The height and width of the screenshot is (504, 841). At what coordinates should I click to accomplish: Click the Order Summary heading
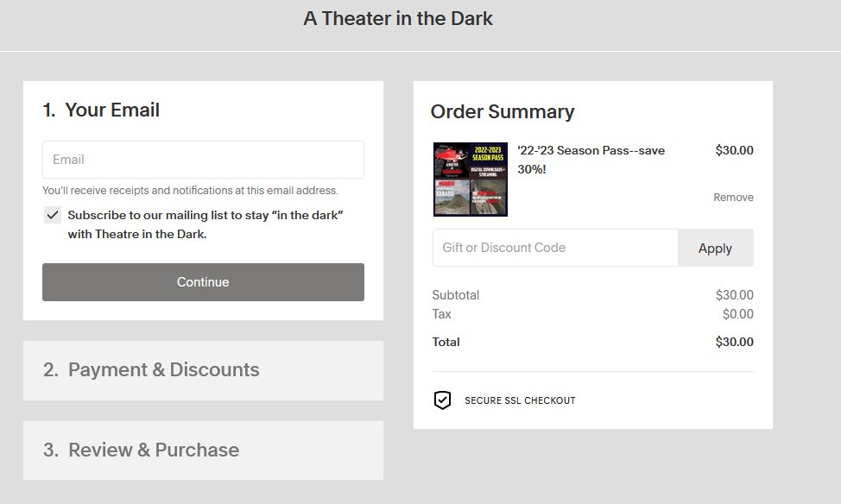[x=502, y=111]
